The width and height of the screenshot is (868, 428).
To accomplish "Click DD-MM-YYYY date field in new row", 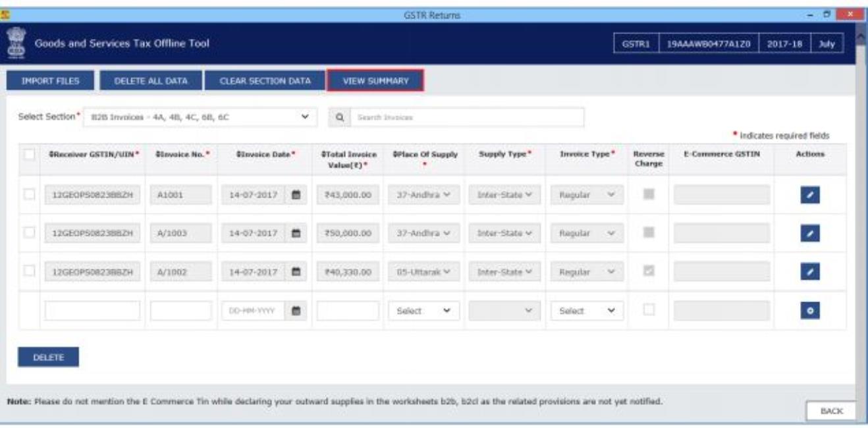I will click(254, 311).
